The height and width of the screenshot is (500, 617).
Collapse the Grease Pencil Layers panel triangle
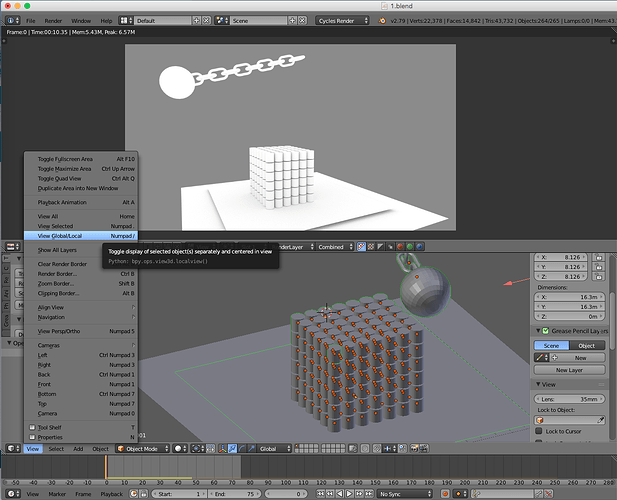click(538, 331)
